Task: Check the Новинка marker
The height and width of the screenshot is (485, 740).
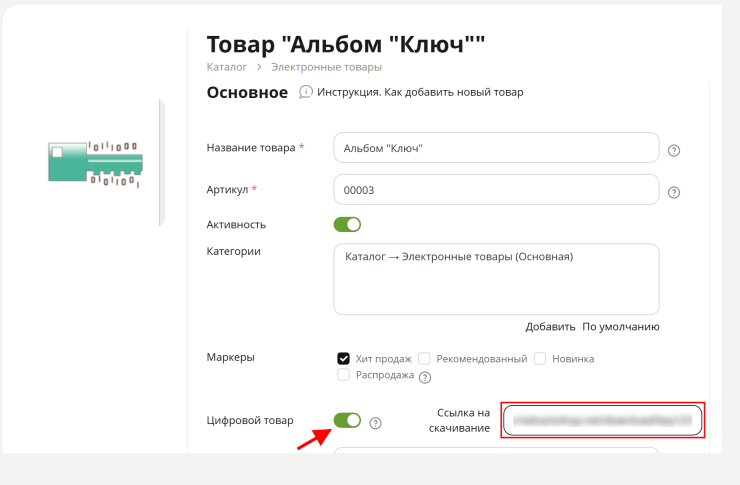Action: 540,359
